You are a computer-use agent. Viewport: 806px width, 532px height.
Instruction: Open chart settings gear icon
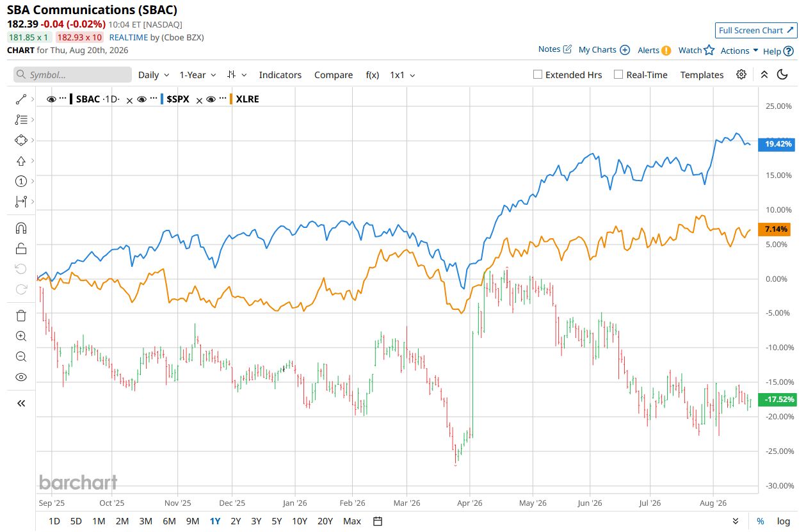coord(741,74)
